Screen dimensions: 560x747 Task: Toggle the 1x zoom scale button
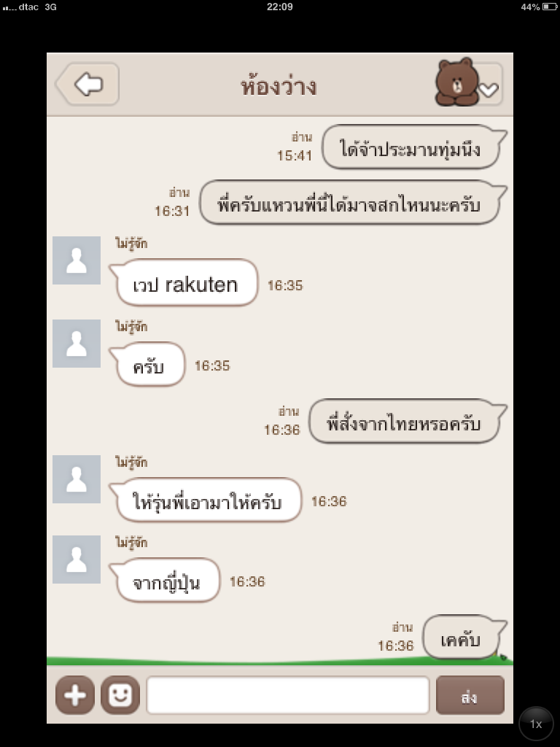coord(536,724)
